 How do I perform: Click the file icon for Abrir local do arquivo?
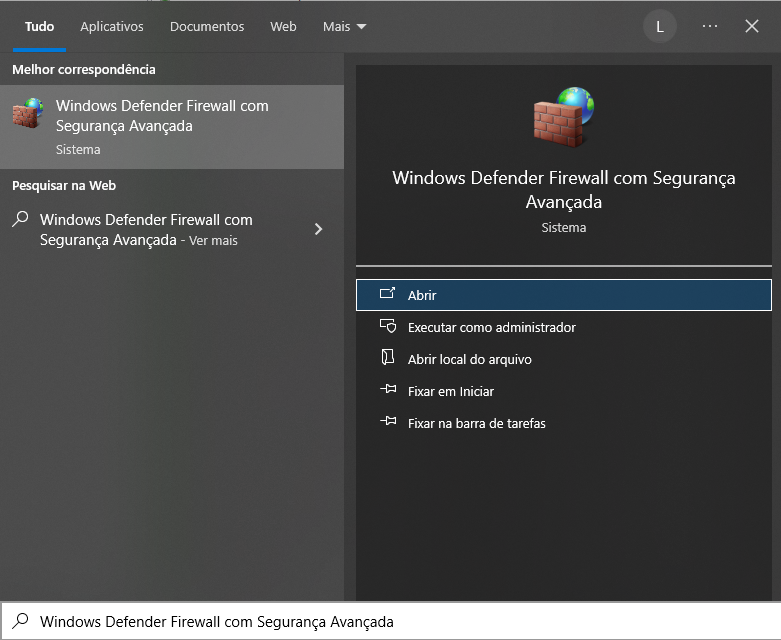coord(388,359)
